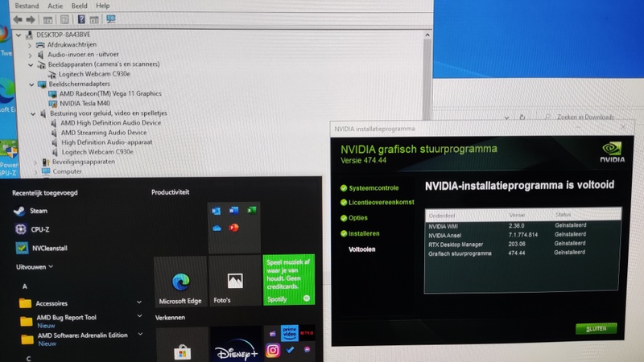Open the Prime Video tile icon
644x362 pixels.
click(x=290, y=333)
